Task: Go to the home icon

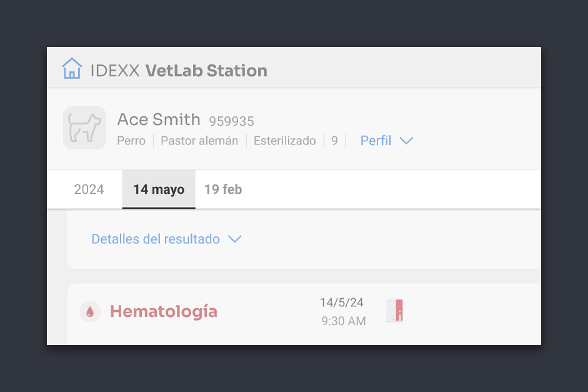Action: click(72, 68)
